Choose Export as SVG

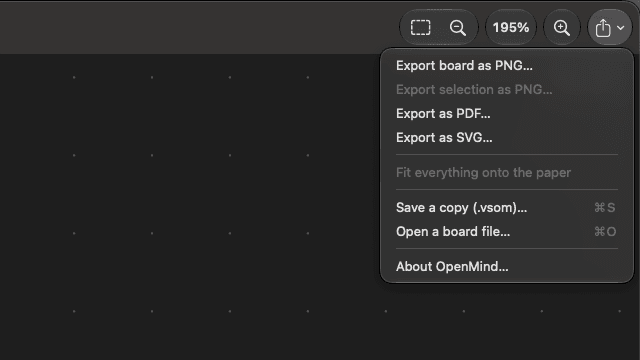[507, 138]
